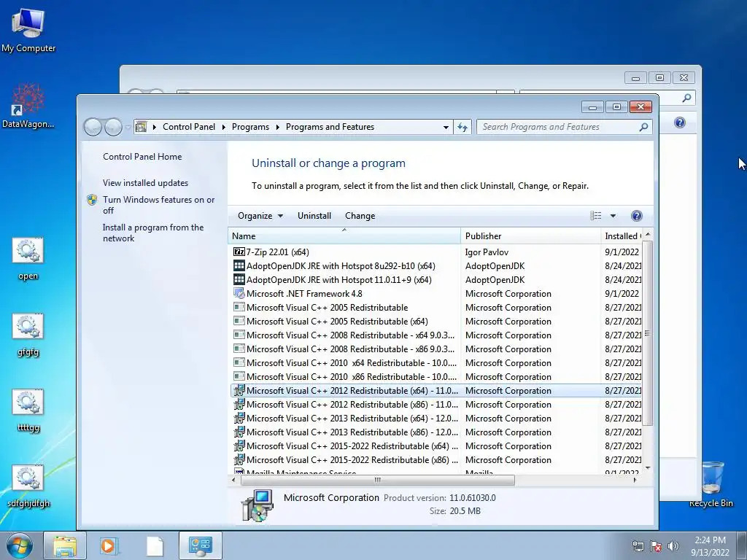Click vertical scrollbar down arrow
This screenshot has height=560, width=747.
[x=648, y=467]
